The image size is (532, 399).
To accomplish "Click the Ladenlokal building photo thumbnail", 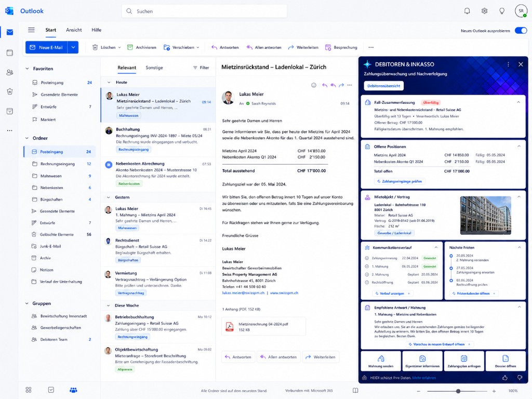I will [486, 216].
